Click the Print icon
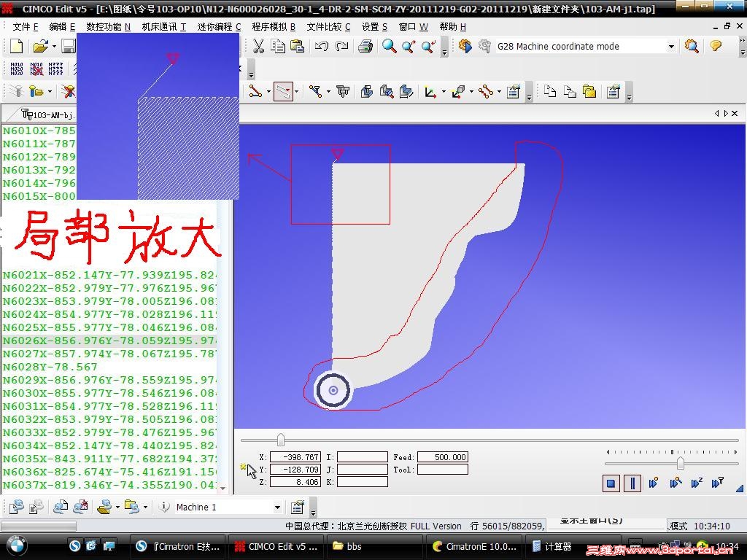 click(365, 46)
